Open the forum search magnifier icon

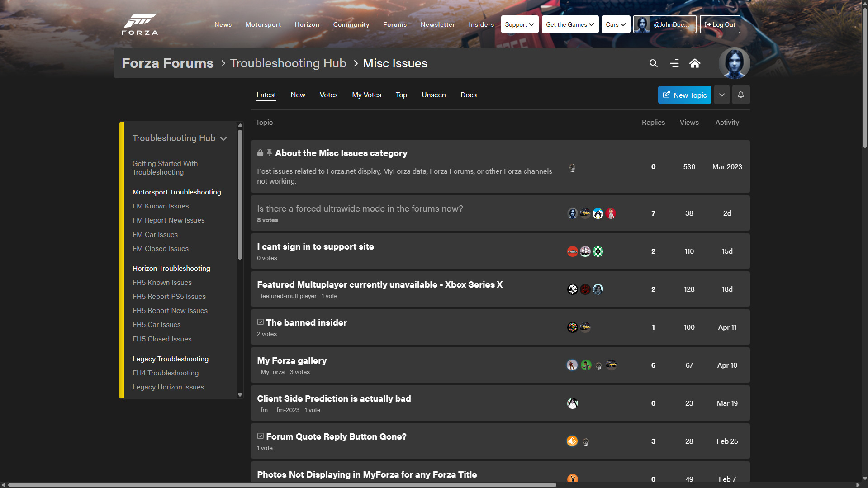[x=653, y=63]
